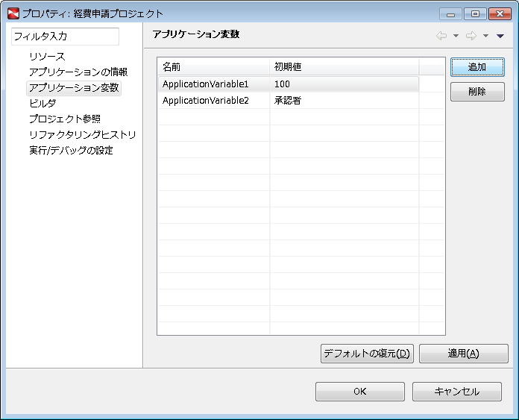The width and height of the screenshot is (519, 420).
Task: Open the back history dropdown arrow
Action: coord(456,36)
